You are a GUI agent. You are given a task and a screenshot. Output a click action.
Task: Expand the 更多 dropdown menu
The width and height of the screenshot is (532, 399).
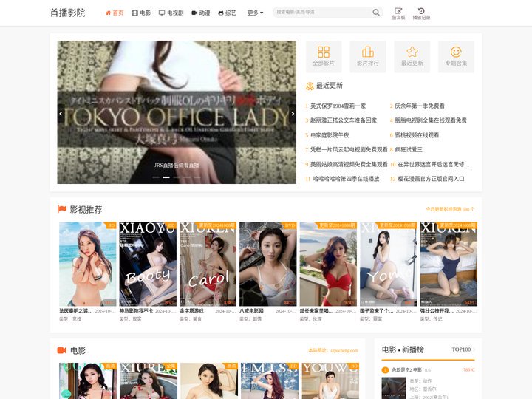(255, 13)
